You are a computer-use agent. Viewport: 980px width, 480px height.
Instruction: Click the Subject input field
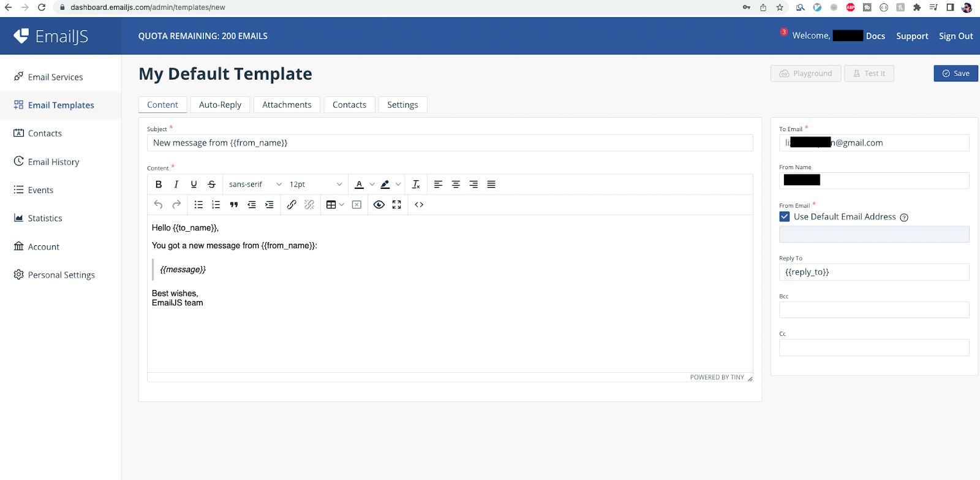450,143
